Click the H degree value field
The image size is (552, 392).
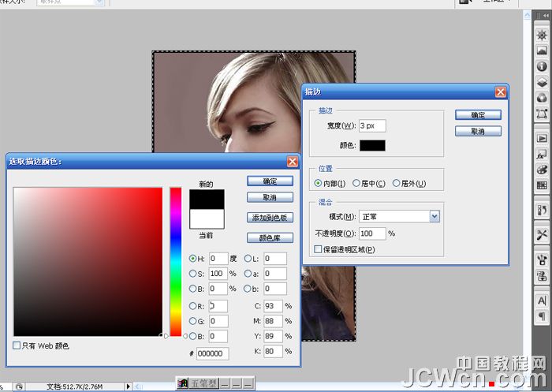tap(218, 259)
